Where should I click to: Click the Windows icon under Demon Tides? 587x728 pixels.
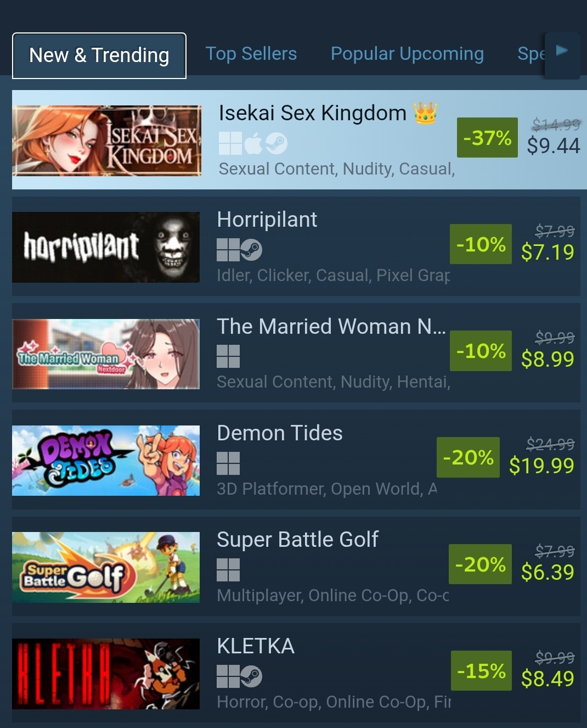[x=228, y=463]
